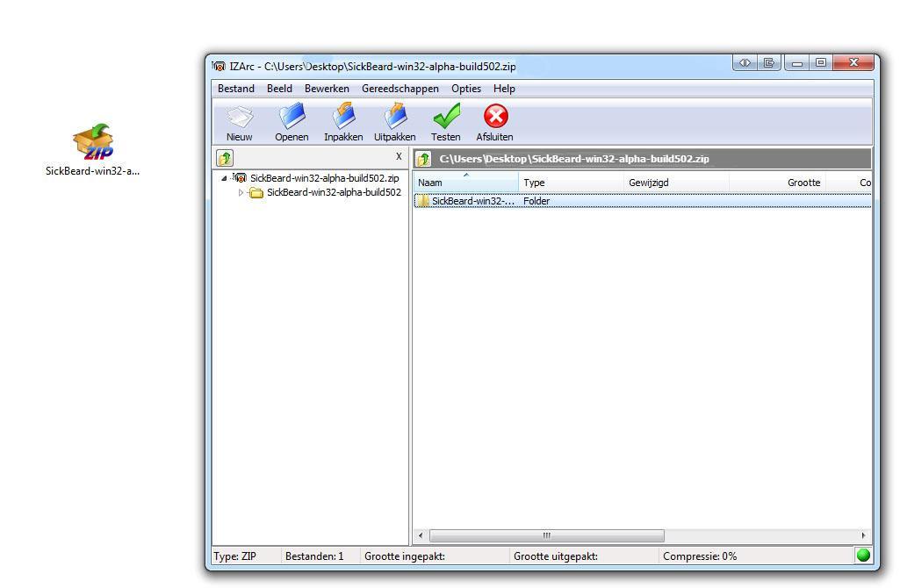The height and width of the screenshot is (588, 900).
Task: Open the Bewerken menu
Action: pos(327,89)
